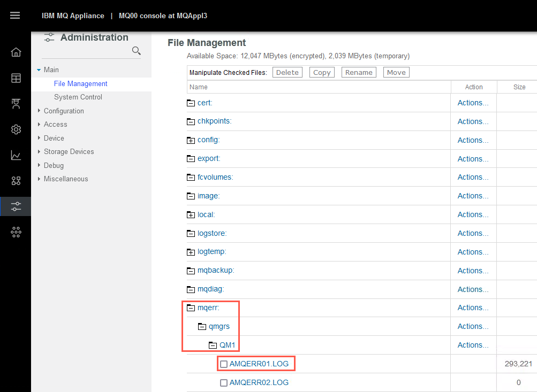Screen dimensions: 537x392
Task: Open Actions for the export: row
Action: 473,159
